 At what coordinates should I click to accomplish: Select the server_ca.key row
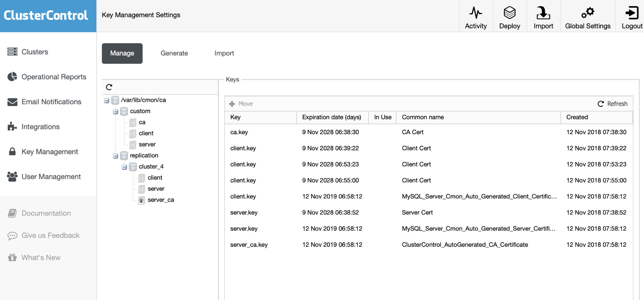[x=429, y=245]
